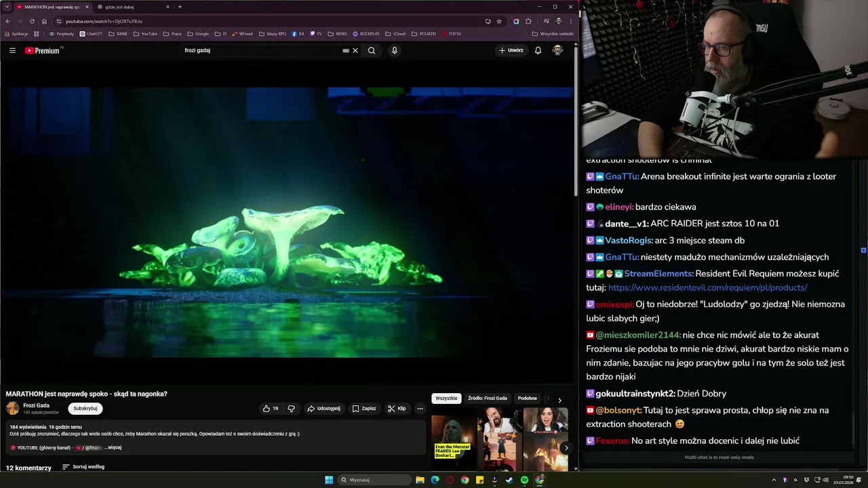Click browser address bar URL
This screenshot has width=868, height=488.
[104, 21]
